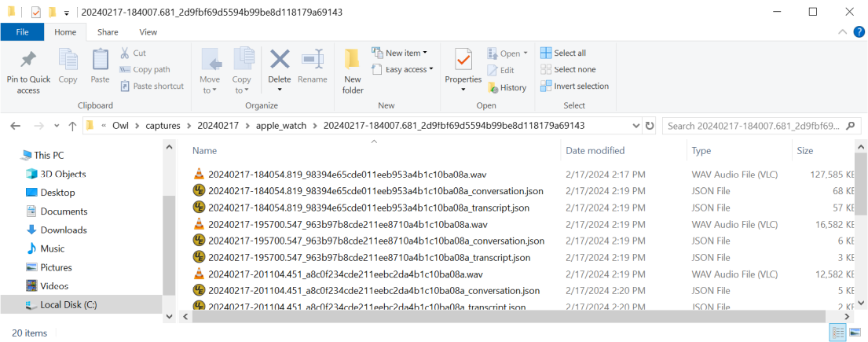Open the recent locations dropdown
The height and width of the screenshot is (342, 868).
(x=56, y=127)
